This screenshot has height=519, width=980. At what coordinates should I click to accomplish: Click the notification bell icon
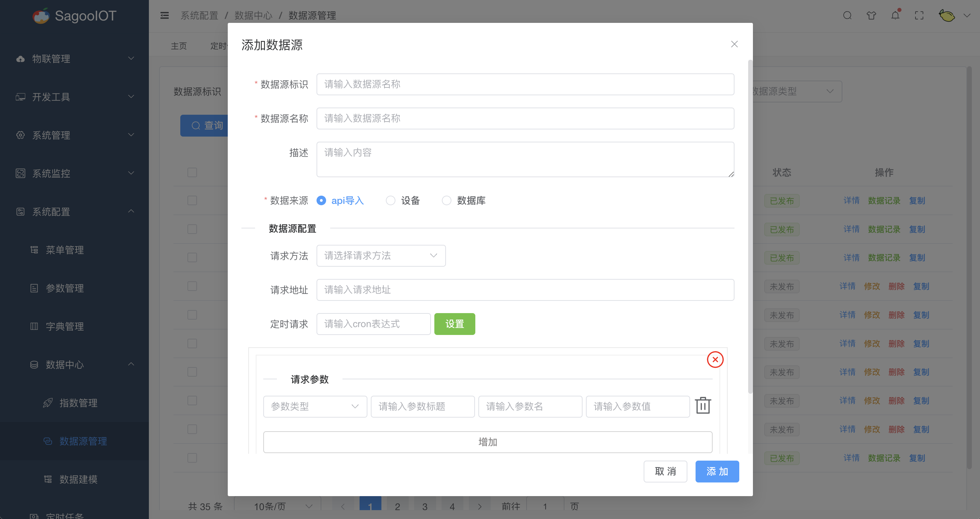895,16
